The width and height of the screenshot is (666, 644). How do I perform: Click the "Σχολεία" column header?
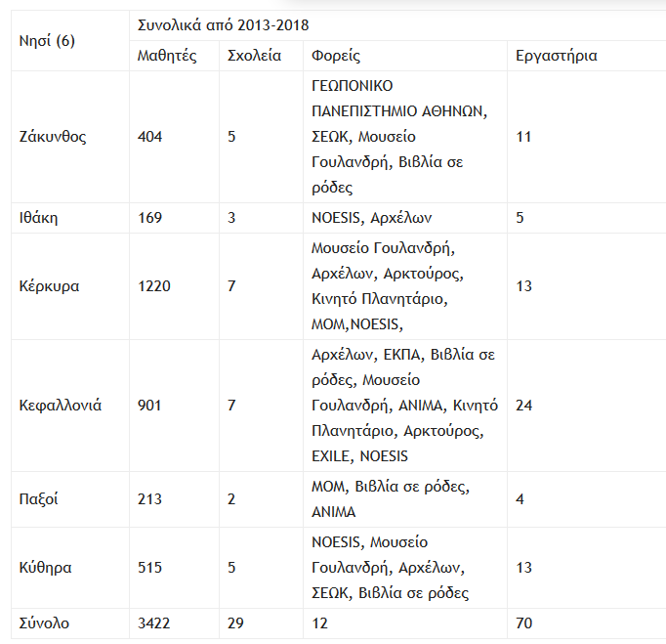point(253,56)
